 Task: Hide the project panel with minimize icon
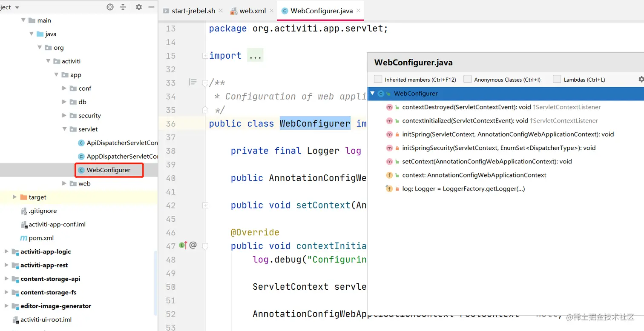point(151,7)
